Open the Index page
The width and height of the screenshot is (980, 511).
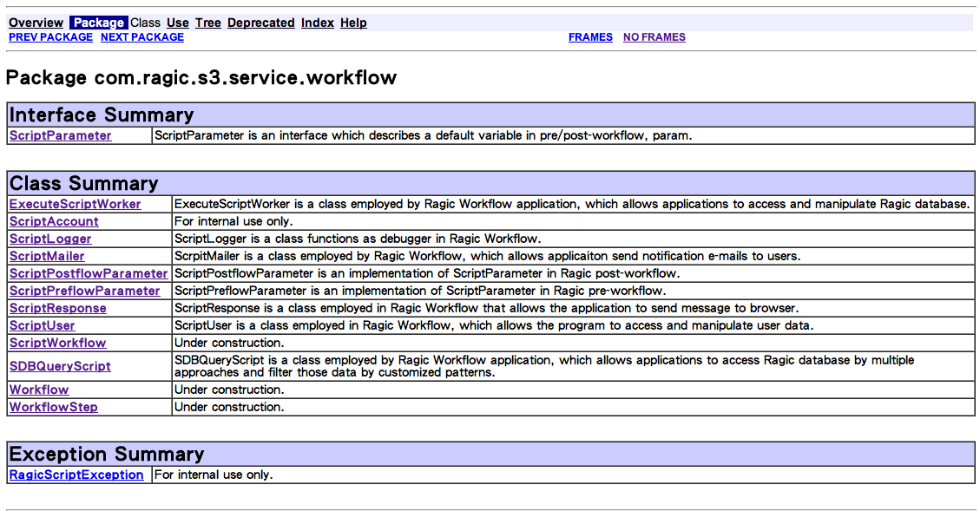317,23
